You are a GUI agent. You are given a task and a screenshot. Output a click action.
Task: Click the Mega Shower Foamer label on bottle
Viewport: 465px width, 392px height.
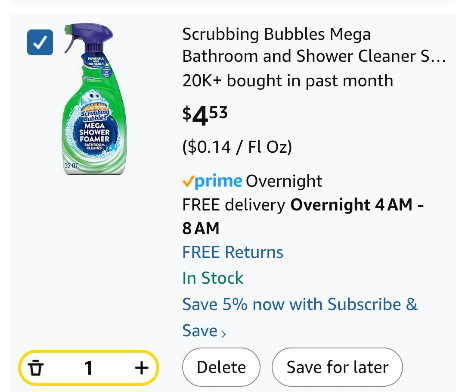click(x=94, y=132)
